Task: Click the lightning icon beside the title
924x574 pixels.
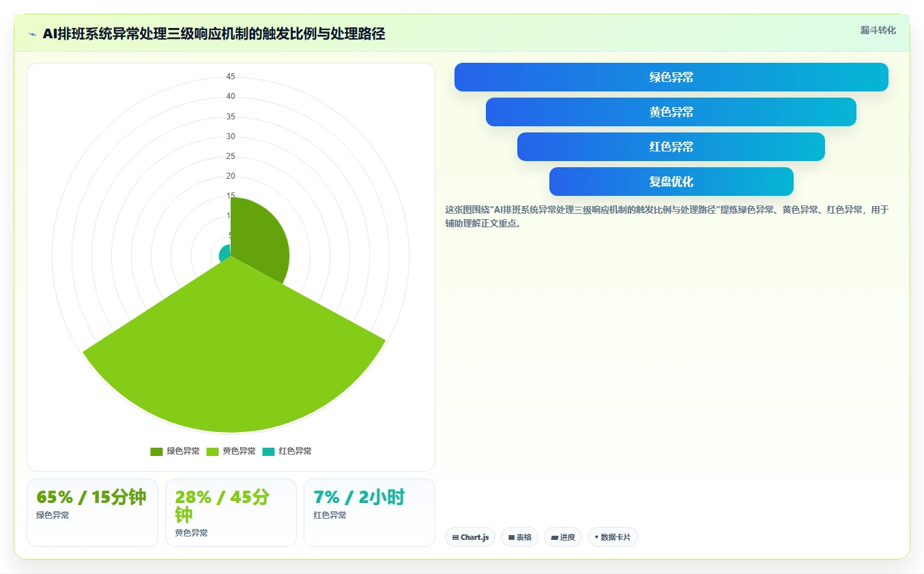Action: (32, 34)
